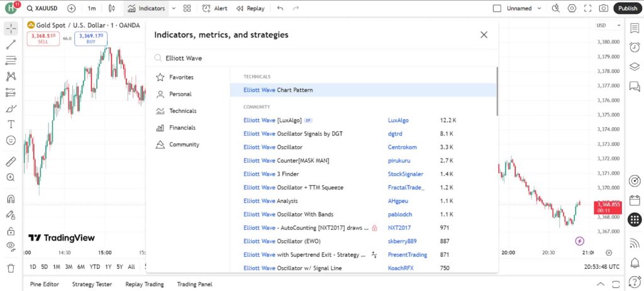Click the indicator list scrollbar

coord(497,91)
